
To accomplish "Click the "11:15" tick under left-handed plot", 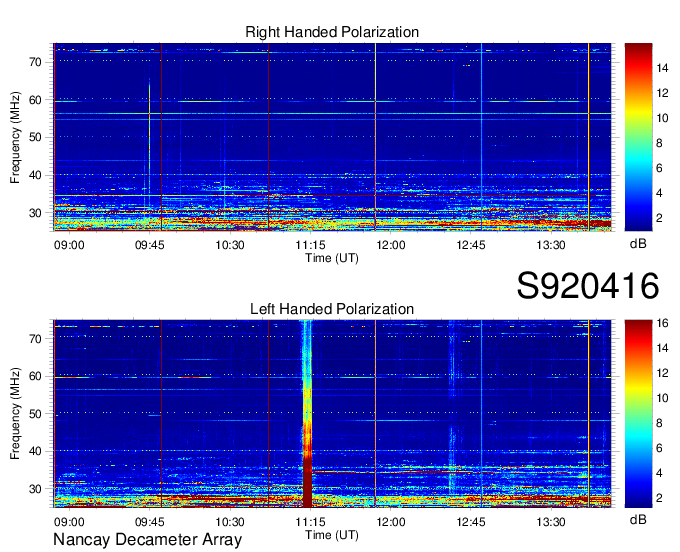I will 310,522.
